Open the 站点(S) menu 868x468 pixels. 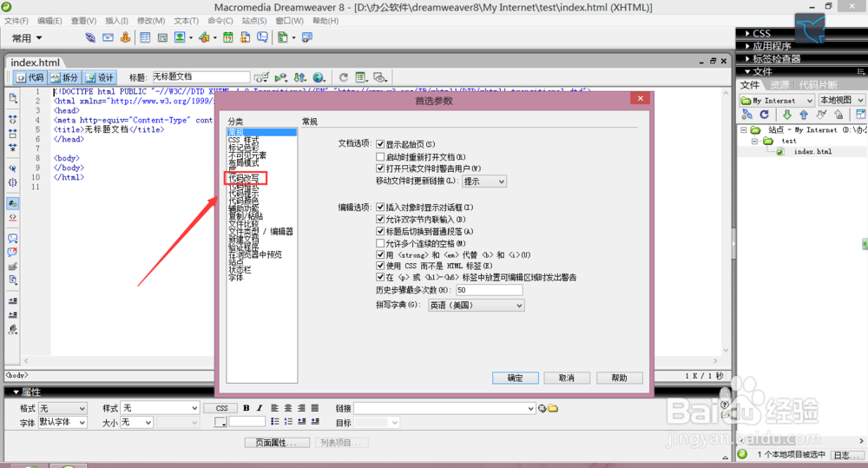click(254, 21)
